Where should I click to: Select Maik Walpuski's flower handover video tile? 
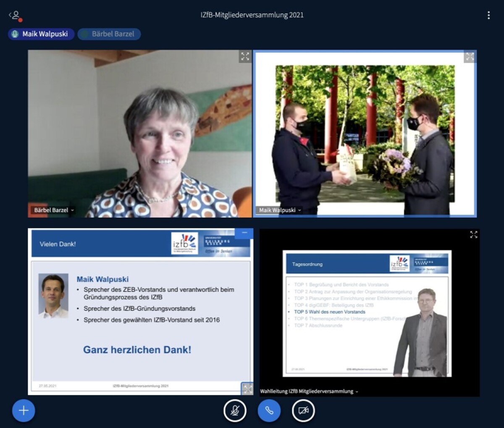(365, 134)
